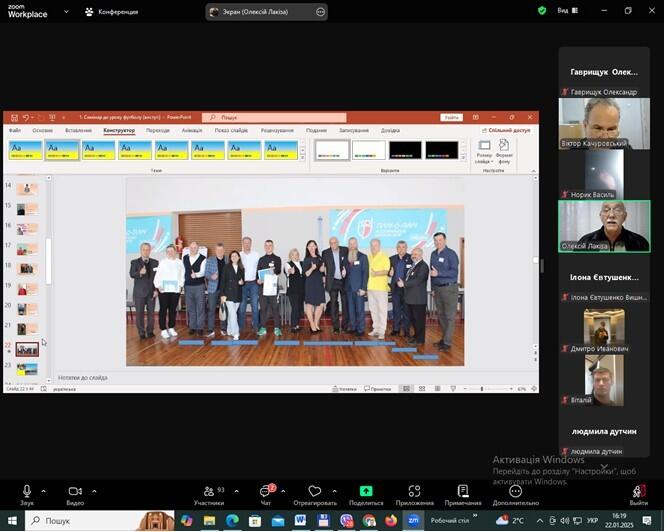Open Windows Start menu
Screen dimensions: 665x532
[x=12, y=521]
